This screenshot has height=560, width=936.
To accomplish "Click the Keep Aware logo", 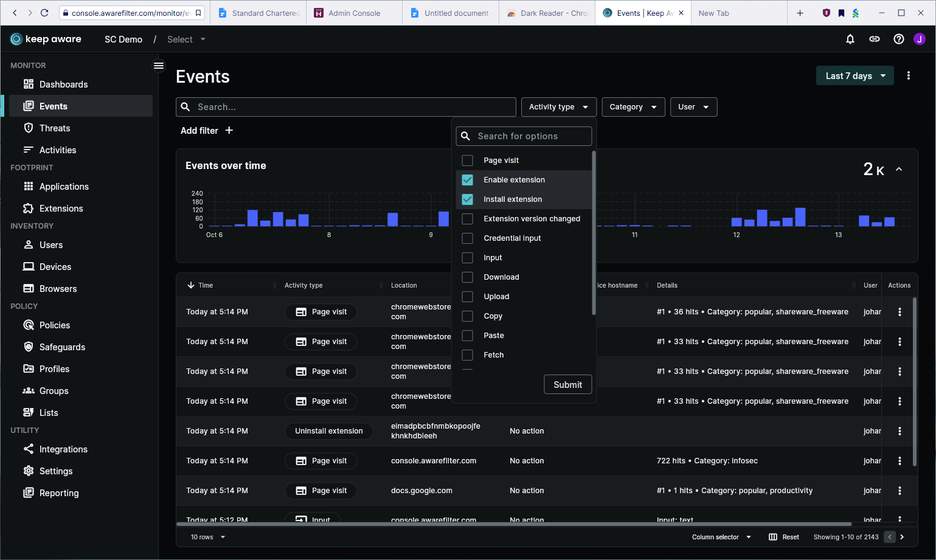I will point(46,39).
